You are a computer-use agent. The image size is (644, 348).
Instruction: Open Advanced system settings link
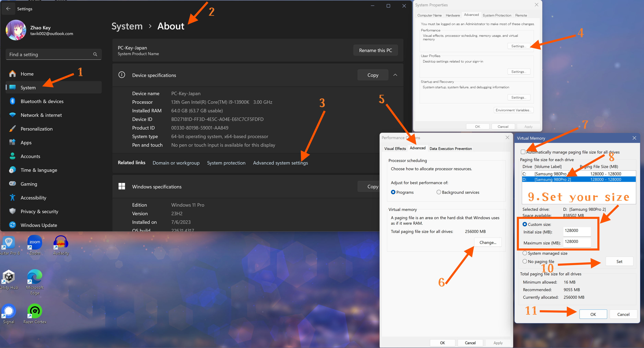point(280,163)
